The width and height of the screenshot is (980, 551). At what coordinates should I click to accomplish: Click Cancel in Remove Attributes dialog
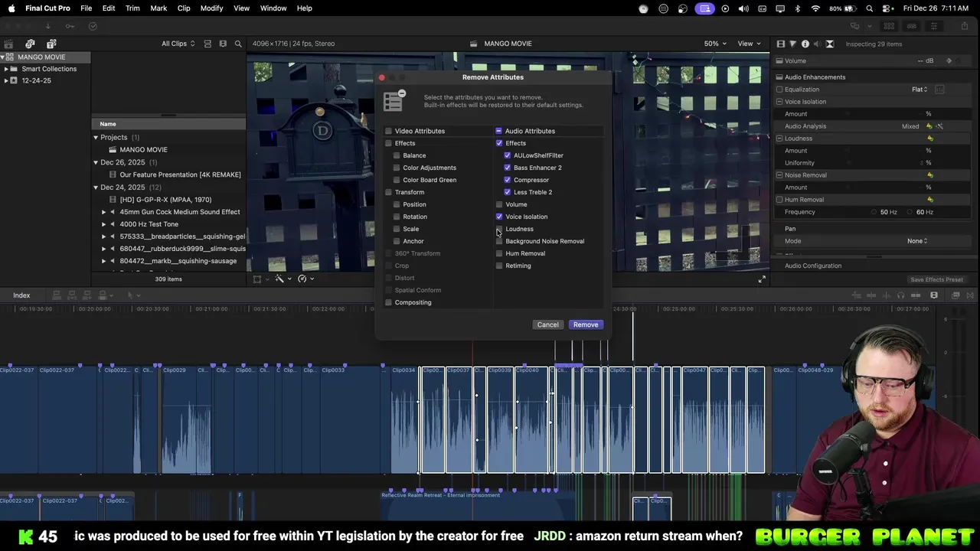pos(548,325)
